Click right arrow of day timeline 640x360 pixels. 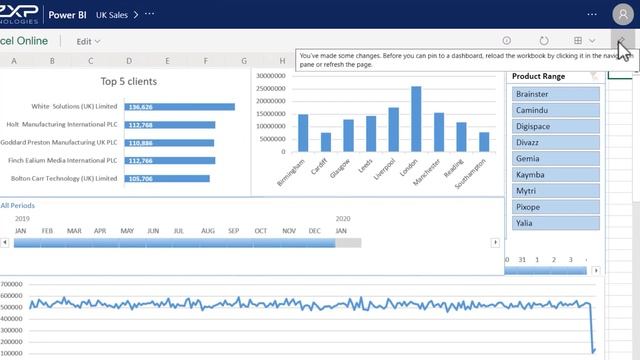[x=596, y=270]
